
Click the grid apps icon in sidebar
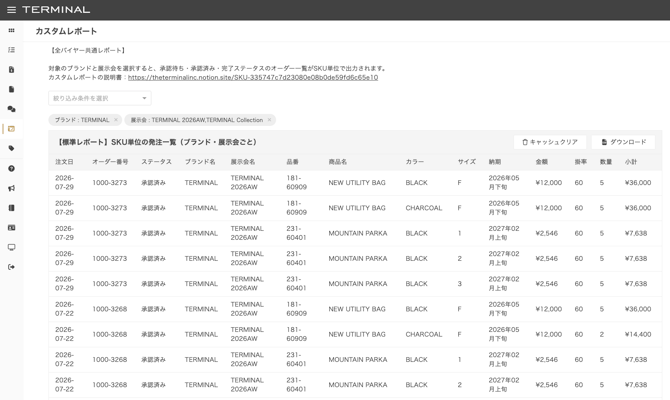coord(12,30)
